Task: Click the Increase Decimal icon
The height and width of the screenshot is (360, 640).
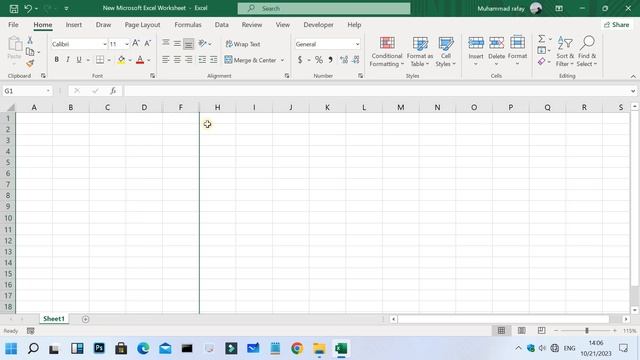Action: [x=344, y=60]
